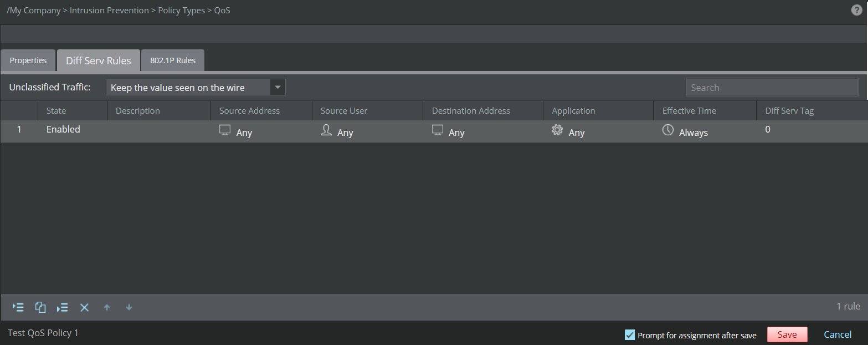Click the duplicate rule icon

point(40,307)
